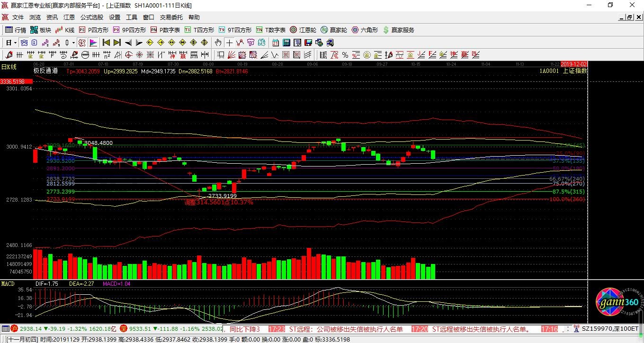
Task: Open the 公式选股 menu
Action: click(91, 18)
